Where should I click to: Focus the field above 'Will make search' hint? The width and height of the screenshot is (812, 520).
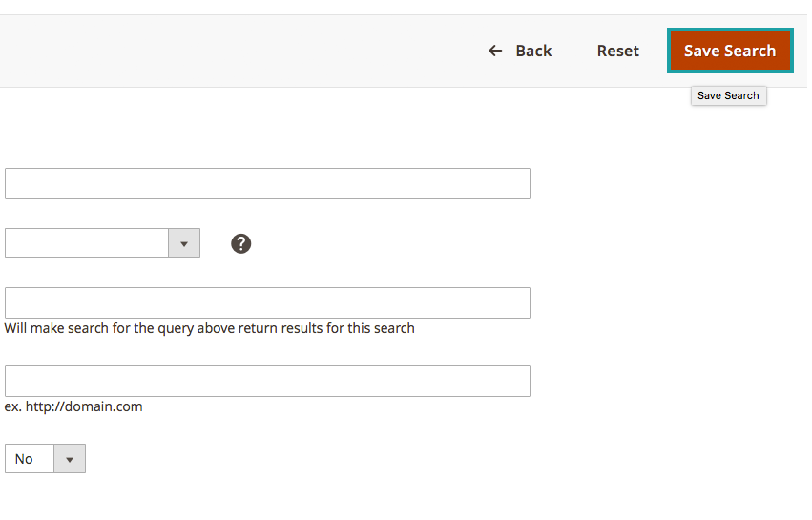tap(267, 302)
